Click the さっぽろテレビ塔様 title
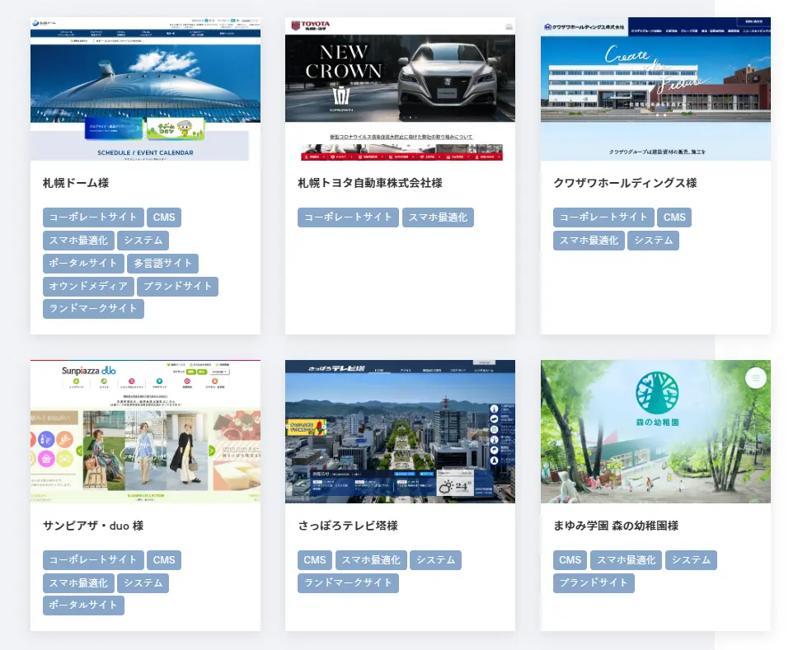 [x=348, y=526]
